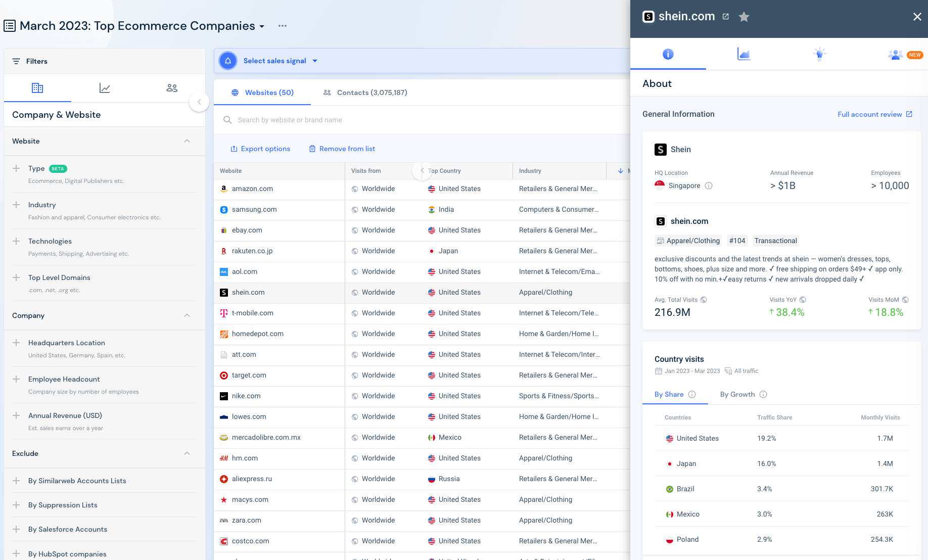The height and width of the screenshot is (560, 928).
Task: Open shein.com in a new window
Action: click(x=725, y=16)
